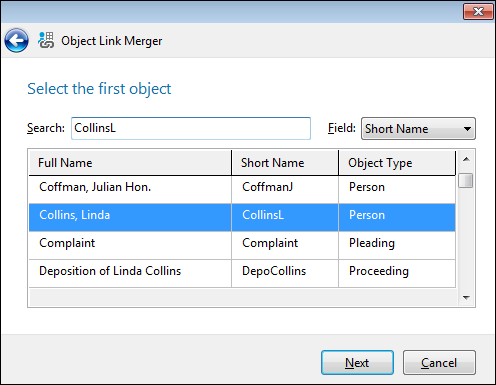This screenshot has height=385, width=496.
Task: Sort by the Object Type column header
Action: pos(397,163)
